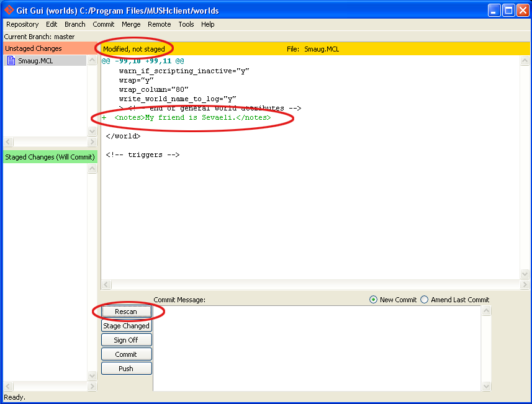Click Staged Changes horizontal scroll right arrow
The image size is (532, 404).
[x=92, y=386]
